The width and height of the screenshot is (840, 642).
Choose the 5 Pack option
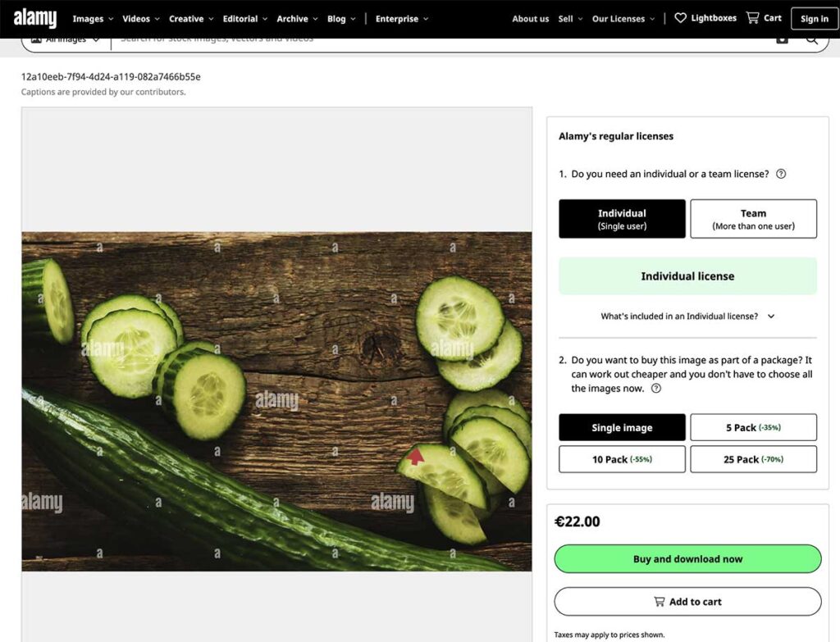point(753,427)
